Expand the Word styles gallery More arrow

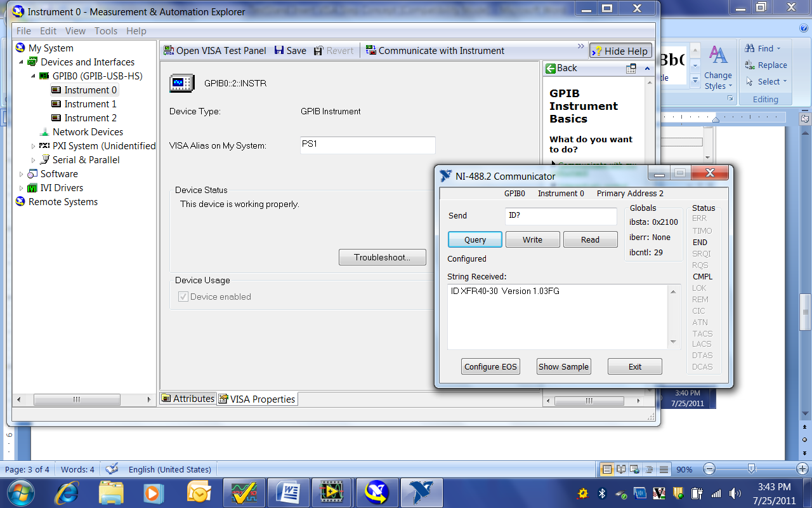coord(695,81)
